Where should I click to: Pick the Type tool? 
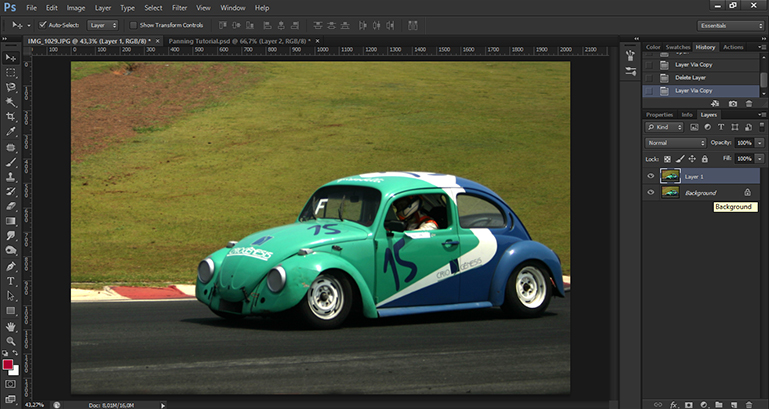tap(10, 281)
